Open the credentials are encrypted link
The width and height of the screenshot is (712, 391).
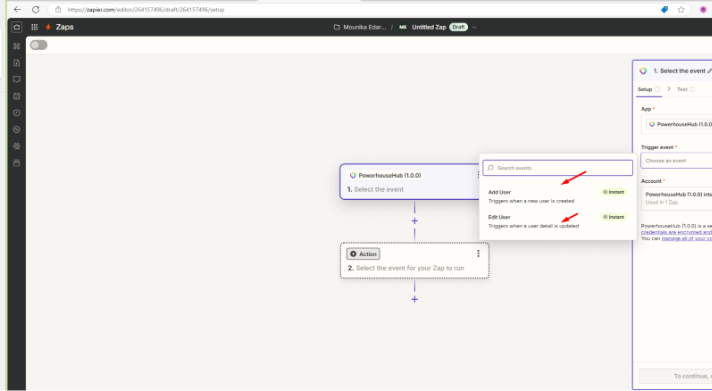[x=677, y=232]
